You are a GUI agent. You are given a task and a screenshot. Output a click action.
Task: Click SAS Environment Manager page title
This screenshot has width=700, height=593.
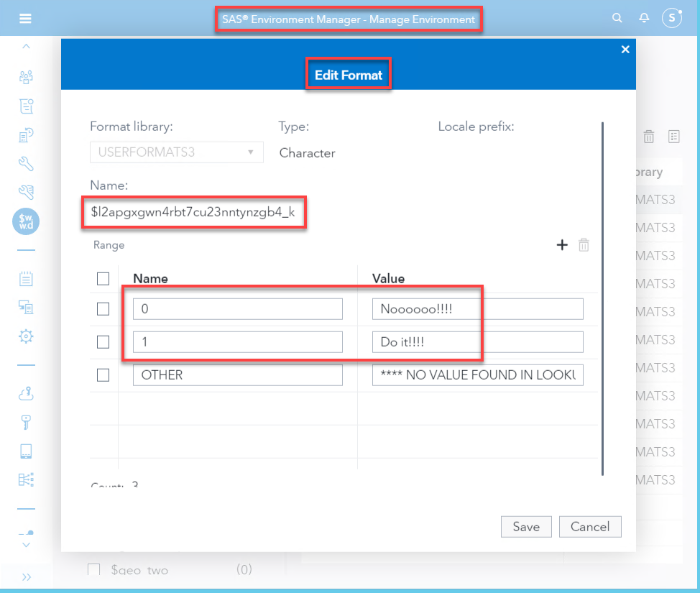click(x=349, y=19)
